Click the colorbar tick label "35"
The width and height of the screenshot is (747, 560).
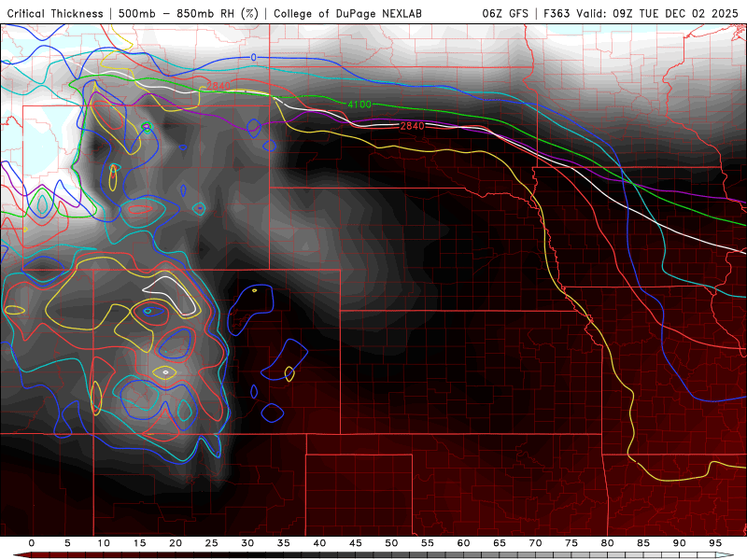tap(284, 543)
